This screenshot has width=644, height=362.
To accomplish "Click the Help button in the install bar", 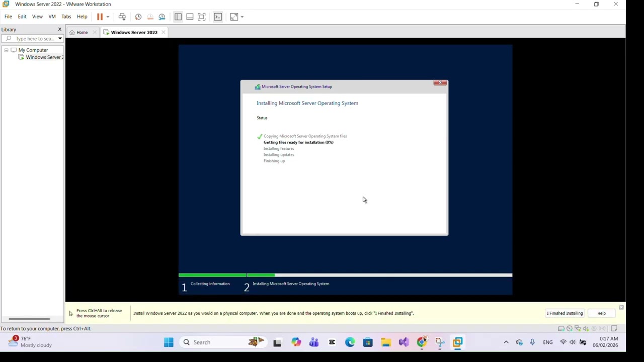I will click(x=601, y=313).
